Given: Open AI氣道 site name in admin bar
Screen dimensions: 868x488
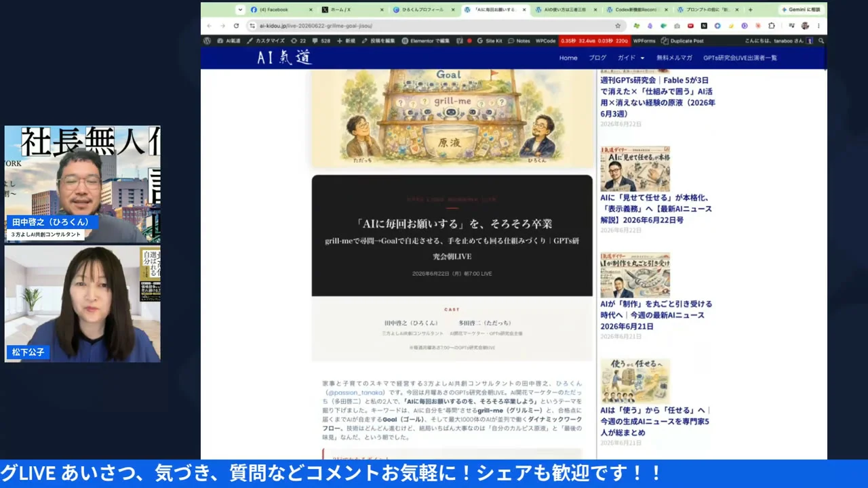Looking at the screenshot, I should (229, 41).
